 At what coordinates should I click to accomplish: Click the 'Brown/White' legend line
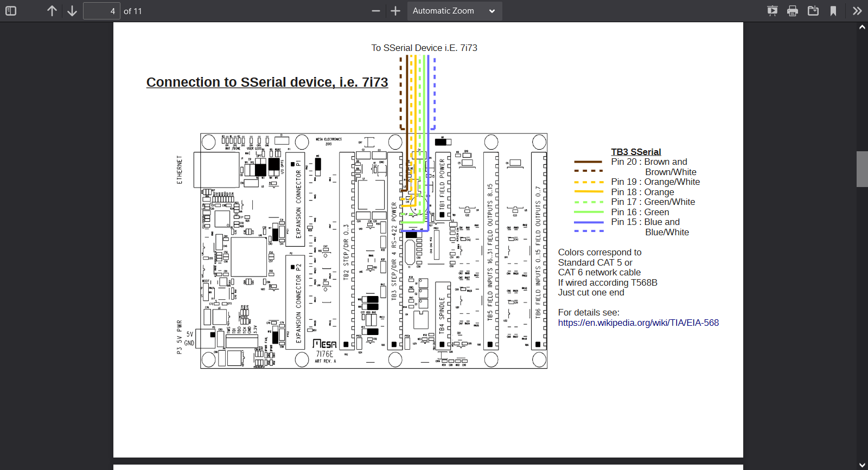pos(671,172)
